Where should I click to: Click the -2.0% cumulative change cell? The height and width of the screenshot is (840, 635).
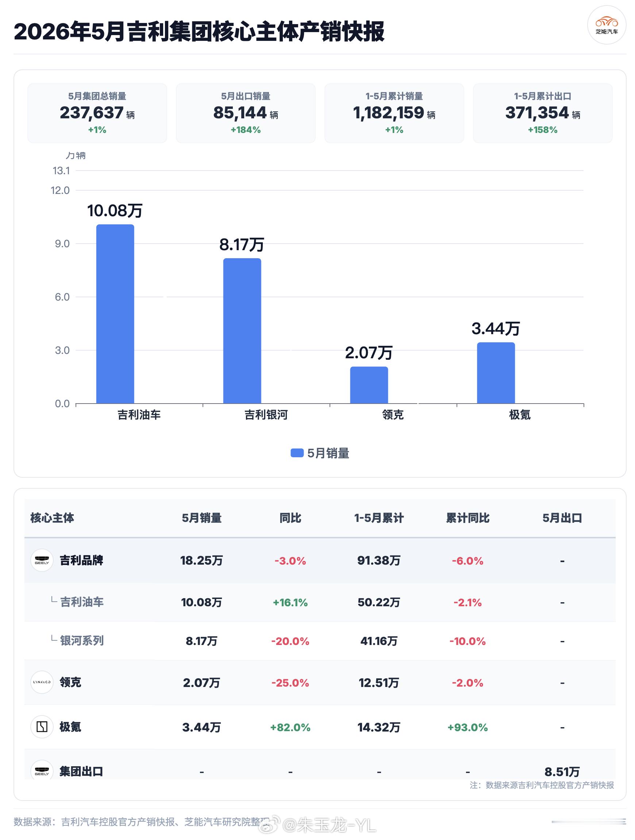pos(467,683)
